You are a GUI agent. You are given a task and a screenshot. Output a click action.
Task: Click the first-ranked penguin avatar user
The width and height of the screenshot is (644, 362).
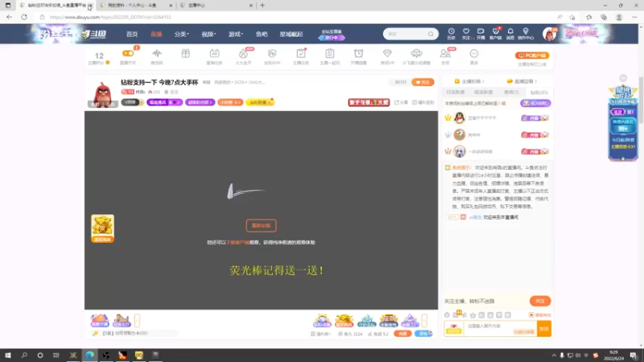point(459,118)
